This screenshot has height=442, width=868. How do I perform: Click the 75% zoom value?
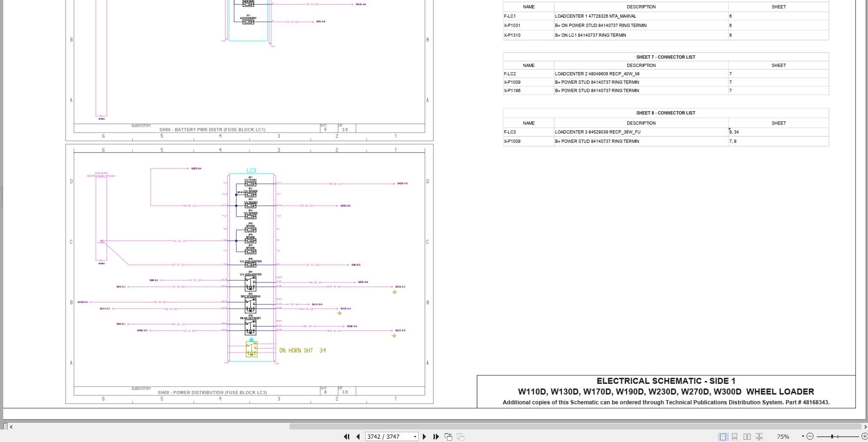tap(783, 436)
